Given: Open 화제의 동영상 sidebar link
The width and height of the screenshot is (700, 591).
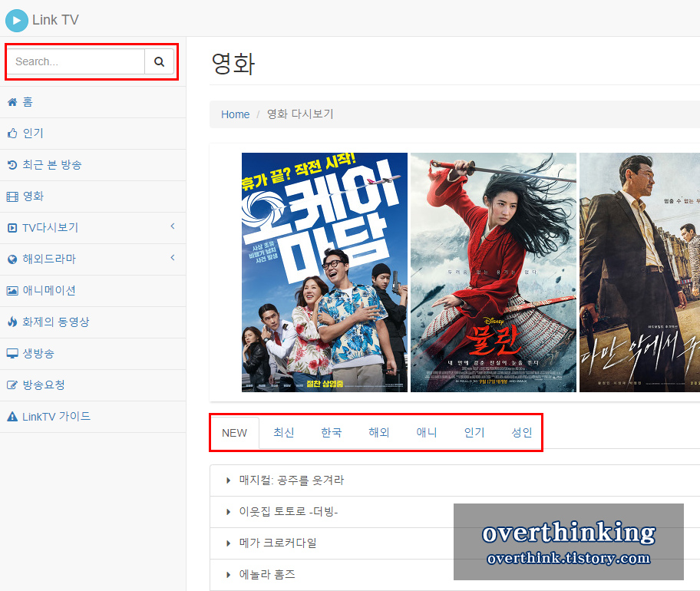Looking at the screenshot, I should (x=56, y=322).
